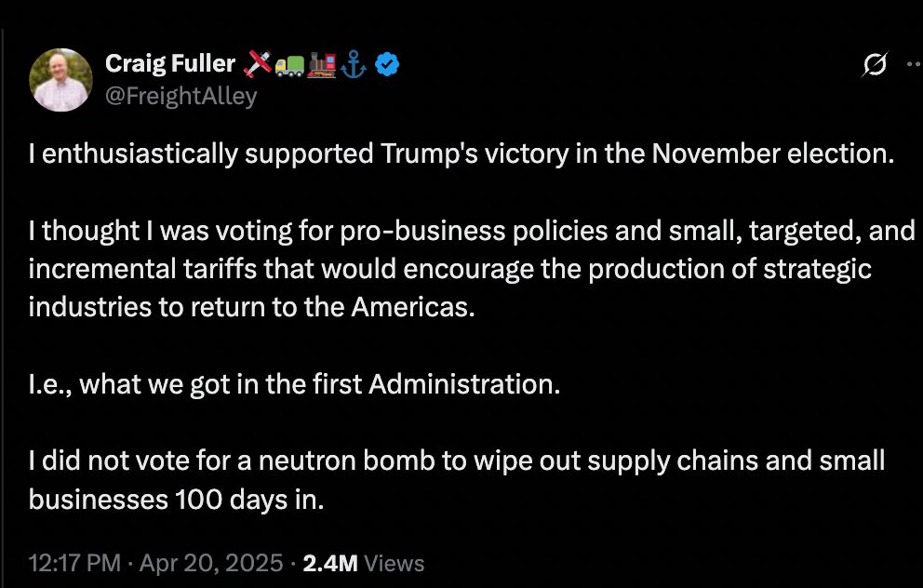Click the Grok slashed-circle icon
The width and height of the screenshot is (923, 588).
[x=874, y=64]
